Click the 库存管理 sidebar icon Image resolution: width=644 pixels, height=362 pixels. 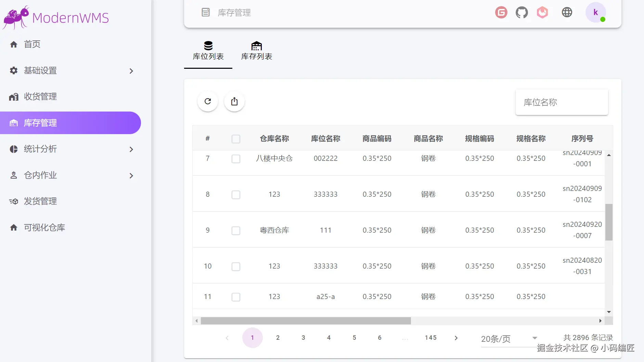[x=14, y=123]
